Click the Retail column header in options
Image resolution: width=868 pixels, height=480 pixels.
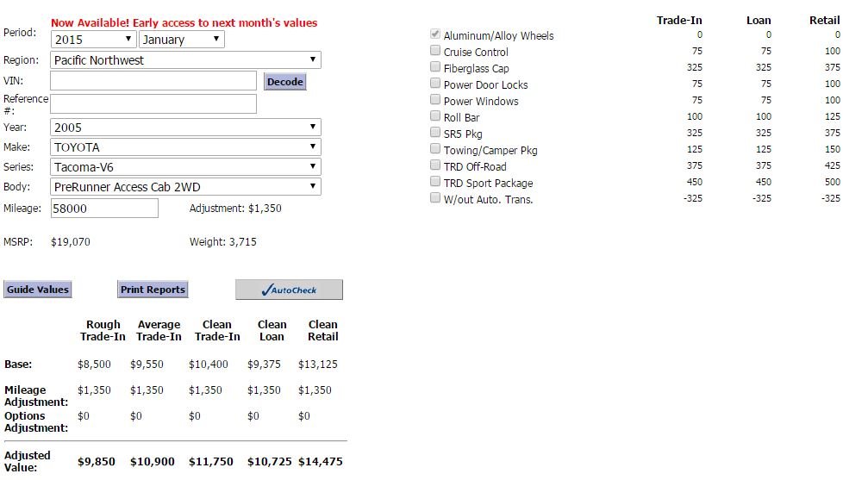(824, 21)
